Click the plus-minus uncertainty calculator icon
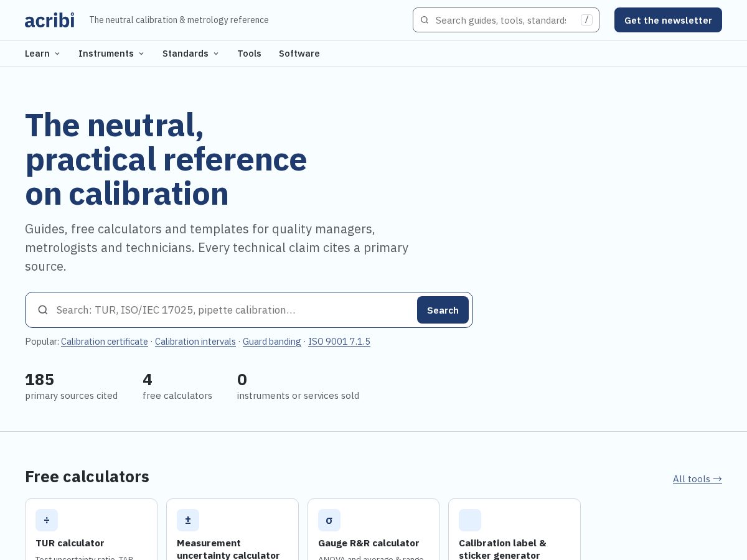 click(x=188, y=520)
